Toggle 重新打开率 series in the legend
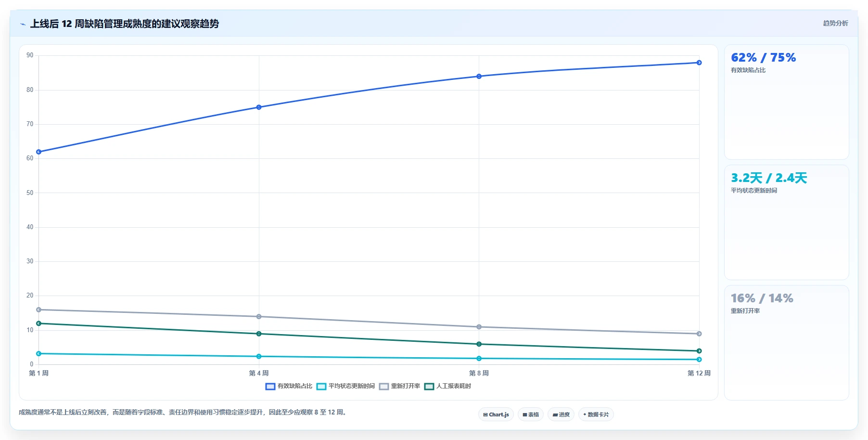This screenshot has width=868, height=440. pos(399,386)
